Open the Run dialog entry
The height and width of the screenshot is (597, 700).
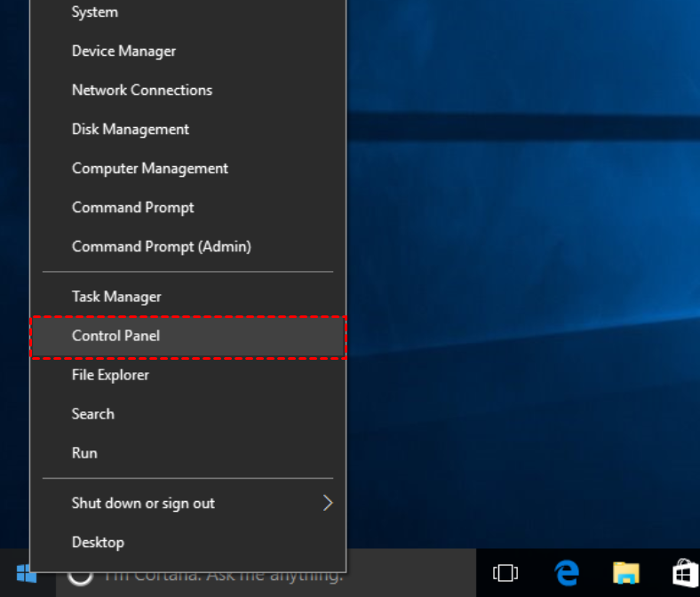[84, 453]
